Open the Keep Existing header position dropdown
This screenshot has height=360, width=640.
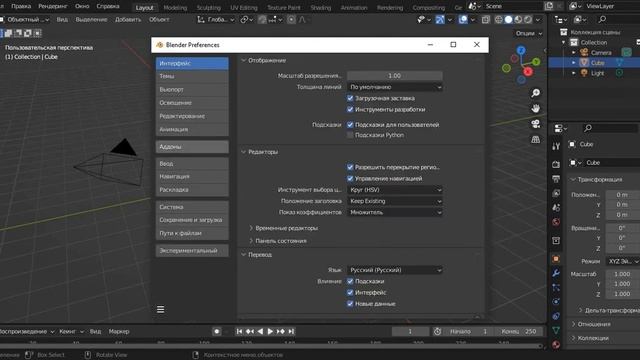click(395, 201)
